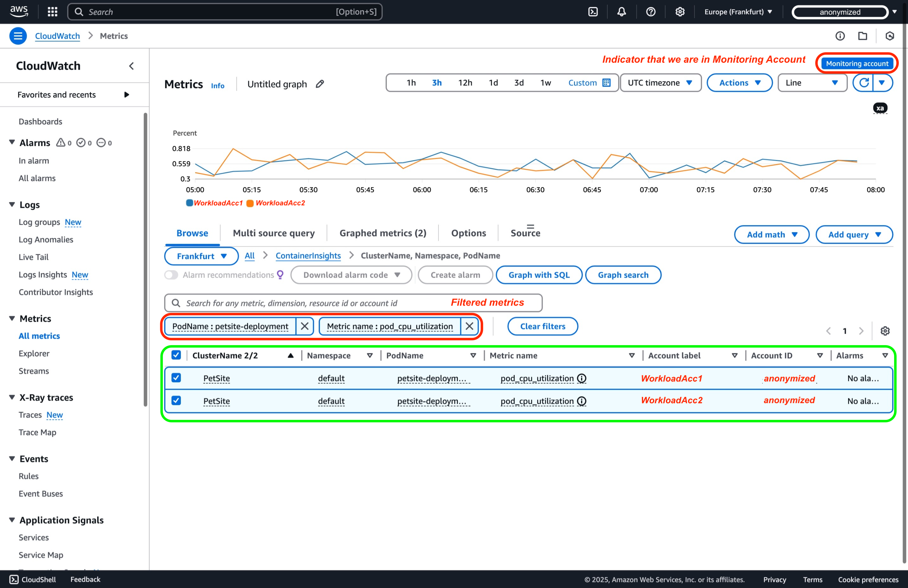Screen dimensions: 908x588
Task: Open the Add query dropdown
Action: coord(854,235)
